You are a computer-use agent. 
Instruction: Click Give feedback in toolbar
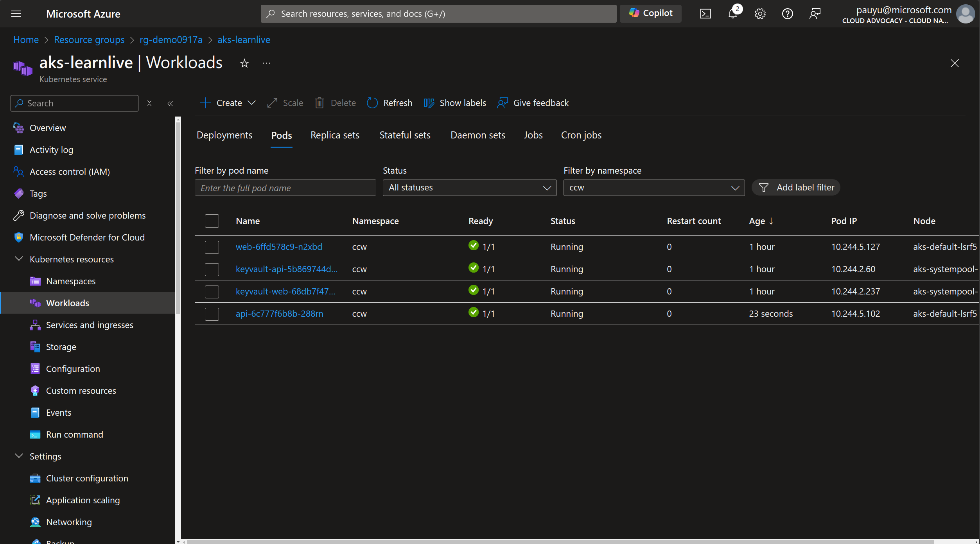click(533, 103)
